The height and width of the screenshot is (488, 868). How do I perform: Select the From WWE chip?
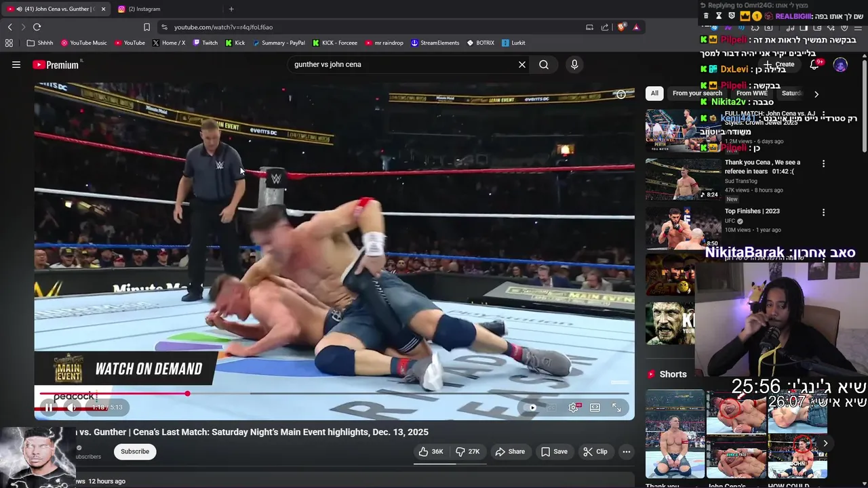point(751,94)
